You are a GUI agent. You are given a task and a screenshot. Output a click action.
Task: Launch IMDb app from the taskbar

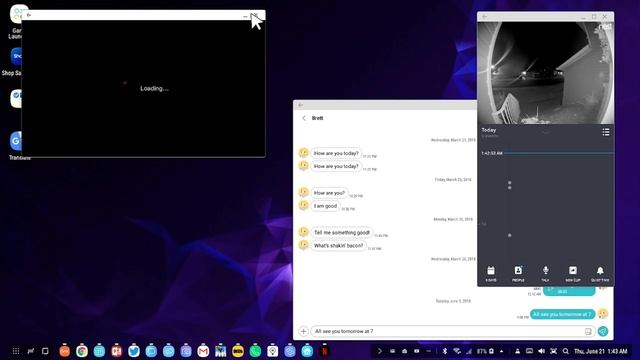238,351
